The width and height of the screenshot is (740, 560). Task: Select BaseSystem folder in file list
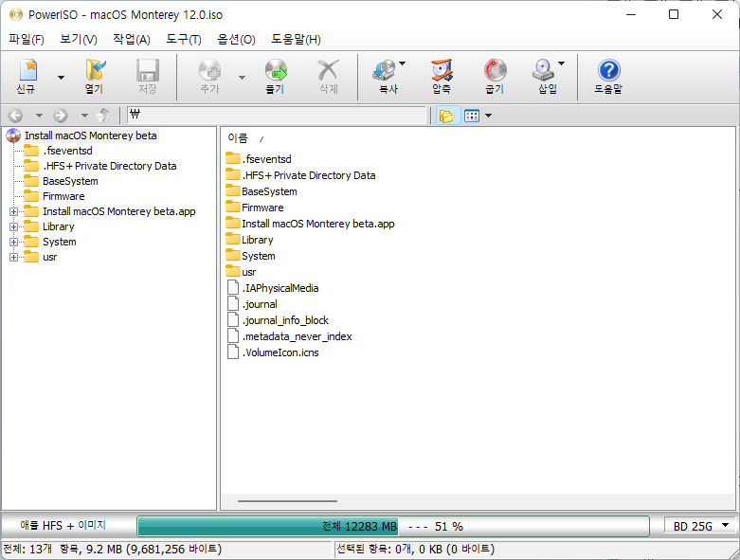click(269, 191)
